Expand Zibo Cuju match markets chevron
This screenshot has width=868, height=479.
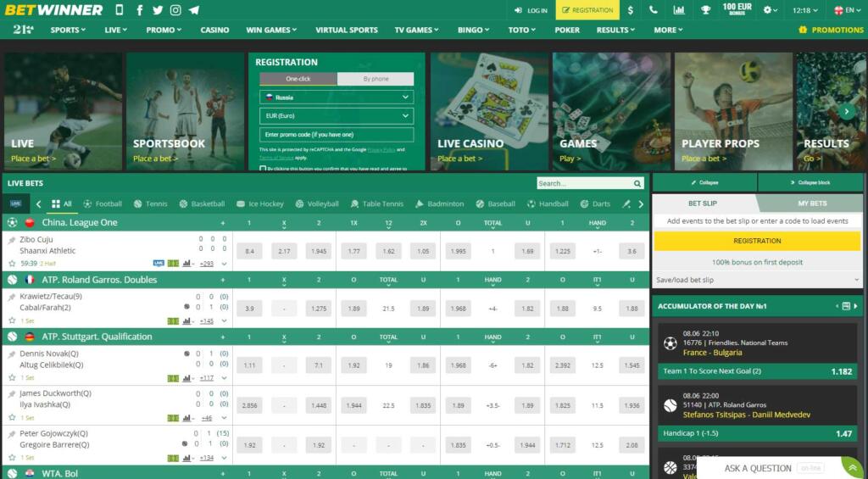pos(224,264)
